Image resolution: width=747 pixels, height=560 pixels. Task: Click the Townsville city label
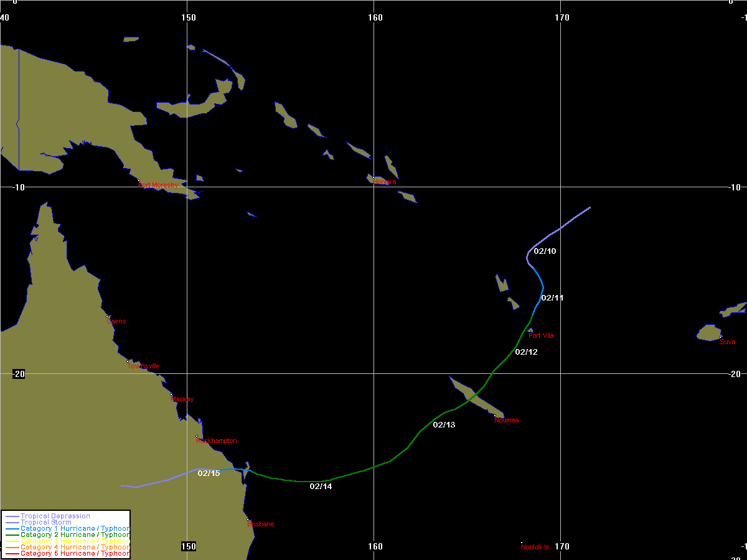[x=143, y=366]
